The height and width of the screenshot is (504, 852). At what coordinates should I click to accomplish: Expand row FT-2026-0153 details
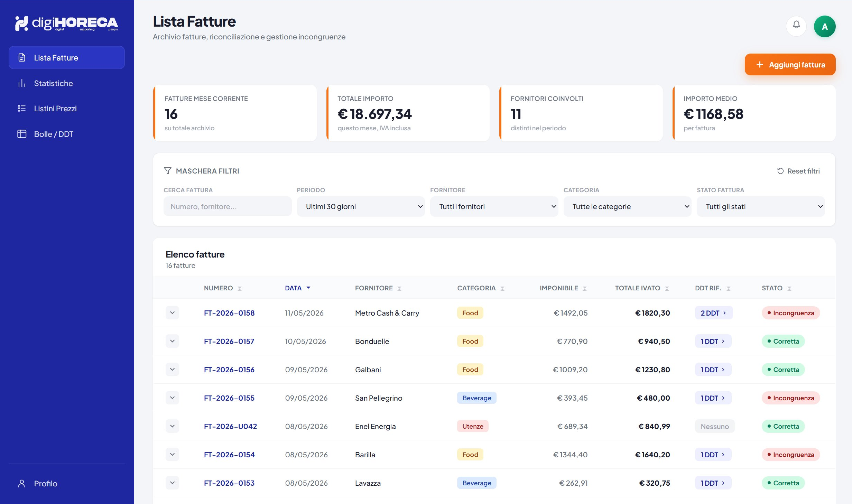172,483
